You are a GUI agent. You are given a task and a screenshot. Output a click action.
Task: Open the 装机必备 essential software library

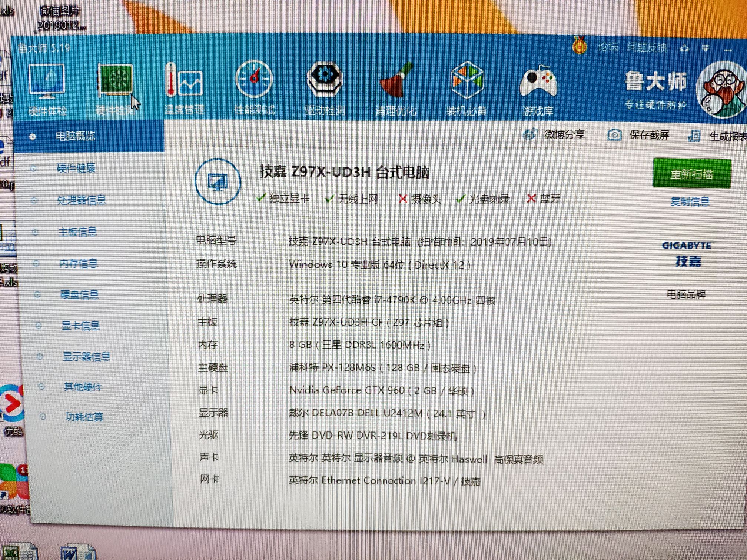467,89
